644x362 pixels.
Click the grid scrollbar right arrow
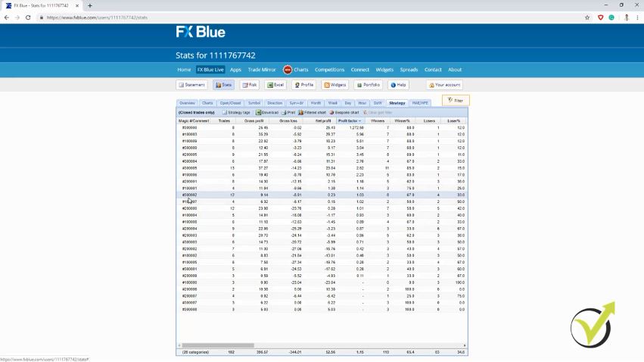(x=465, y=345)
